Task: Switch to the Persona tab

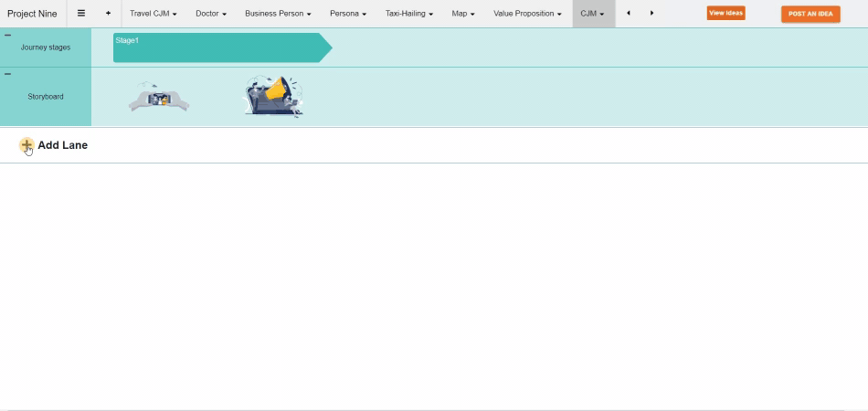Action: click(347, 14)
